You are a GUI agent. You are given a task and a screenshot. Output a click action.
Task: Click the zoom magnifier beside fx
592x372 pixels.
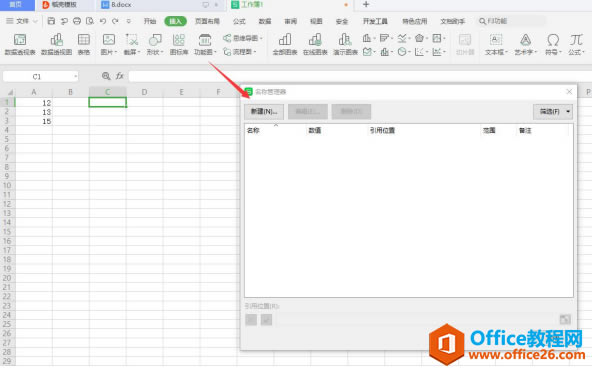tap(106, 76)
